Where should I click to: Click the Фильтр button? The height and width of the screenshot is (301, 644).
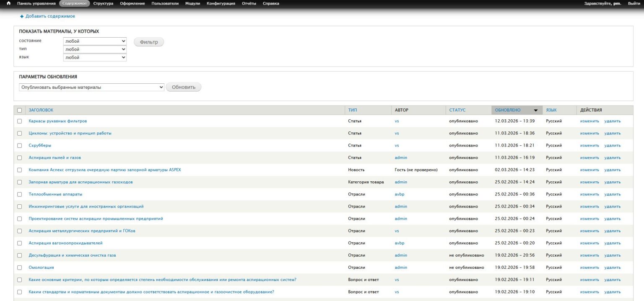click(149, 42)
